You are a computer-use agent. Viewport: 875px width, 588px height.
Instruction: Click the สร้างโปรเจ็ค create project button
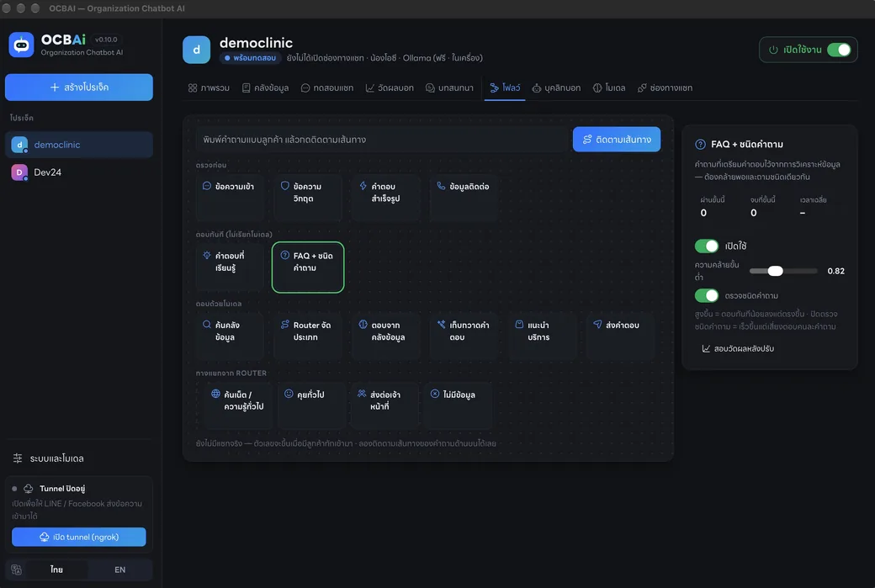click(x=79, y=87)
